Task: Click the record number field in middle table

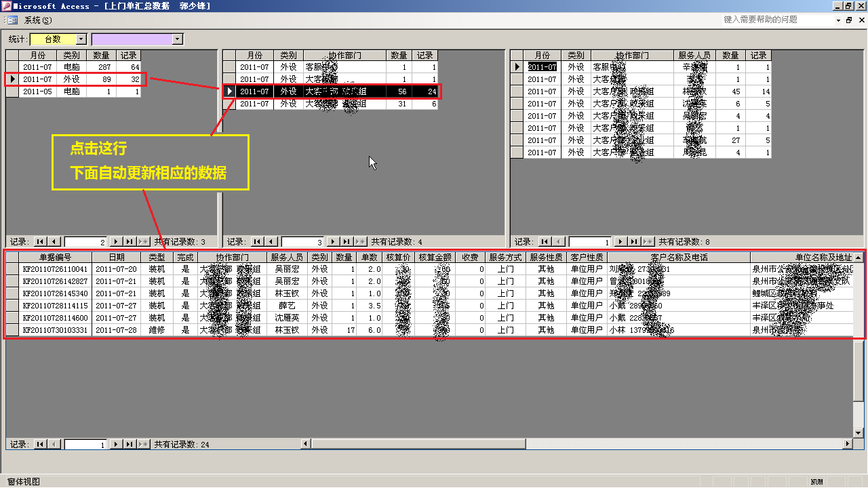Action: click(302, 241)
